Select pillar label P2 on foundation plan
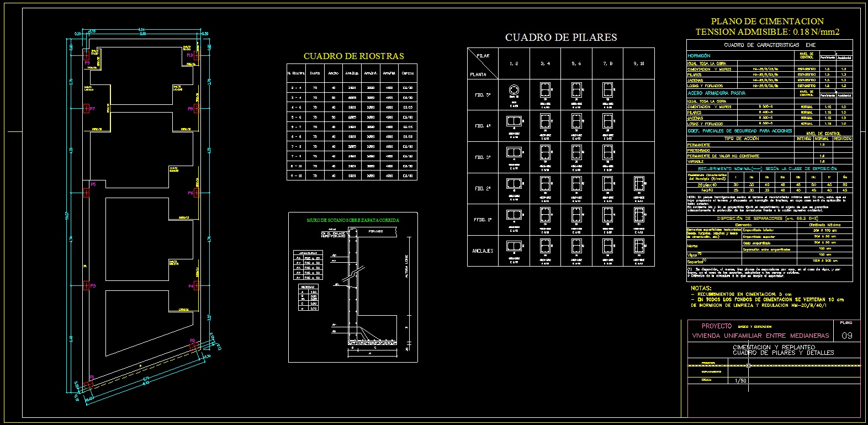Image resolution: width=868 pixels, height=425 pixels. pyautogui.click(x=192, y=341)
